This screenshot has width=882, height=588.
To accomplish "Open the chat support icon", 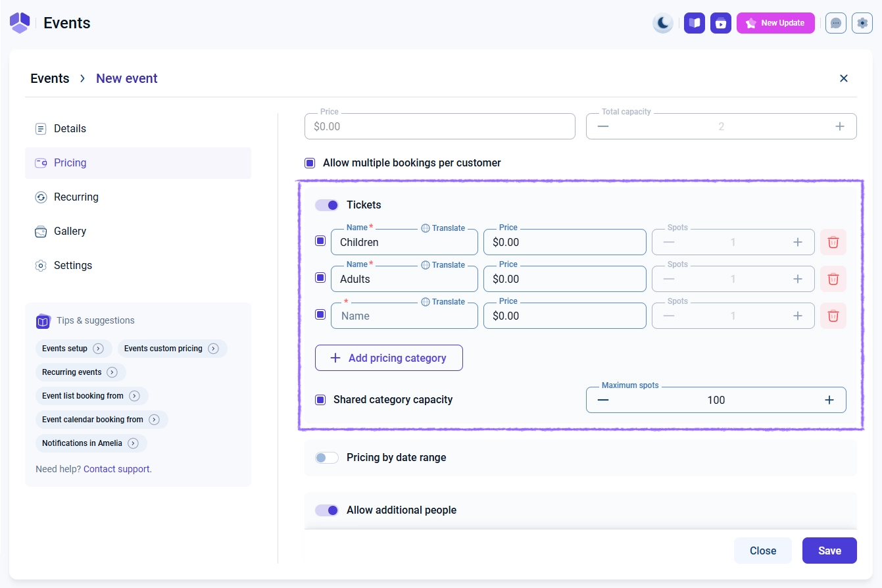I will (x=835, y=23).
